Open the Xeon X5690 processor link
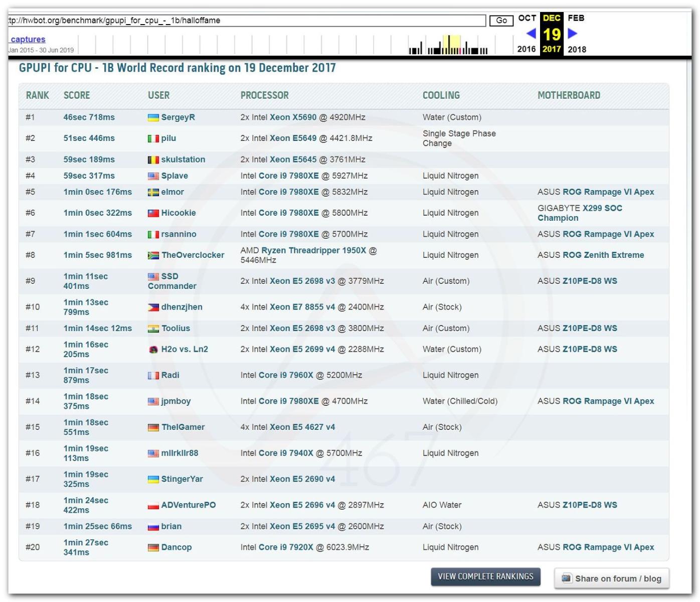 293,117
